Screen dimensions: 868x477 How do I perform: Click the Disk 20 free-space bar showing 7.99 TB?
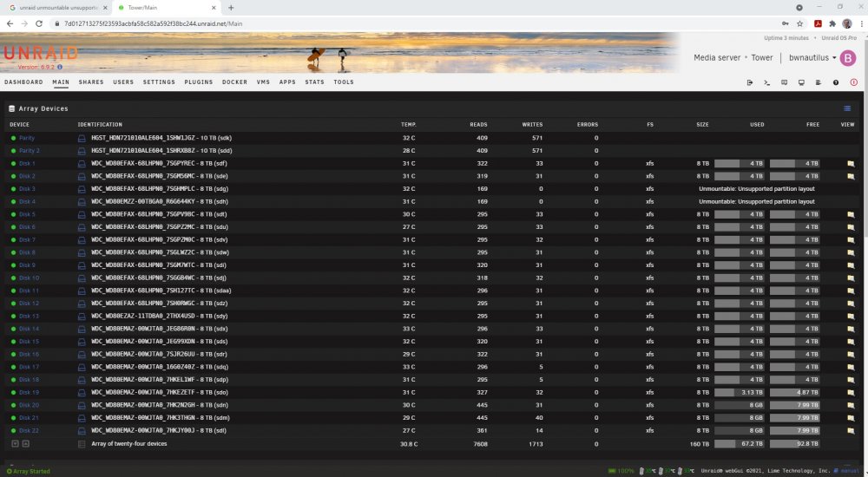794,406
